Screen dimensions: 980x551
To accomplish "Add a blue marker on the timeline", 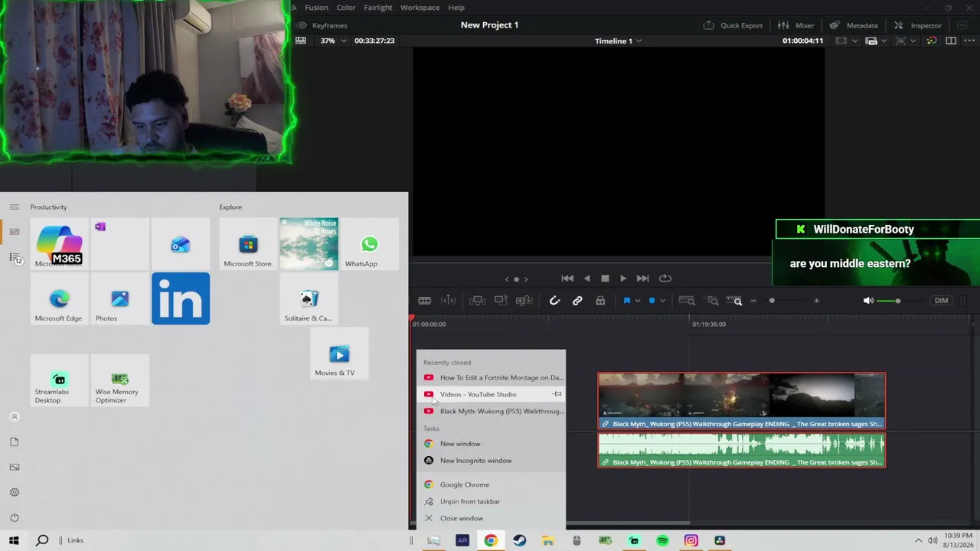I will coord(652,301).
